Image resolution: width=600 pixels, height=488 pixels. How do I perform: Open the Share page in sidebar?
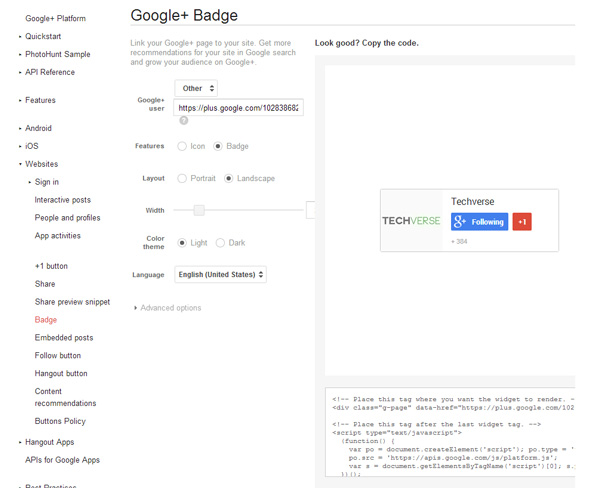[x=45, y=284]
